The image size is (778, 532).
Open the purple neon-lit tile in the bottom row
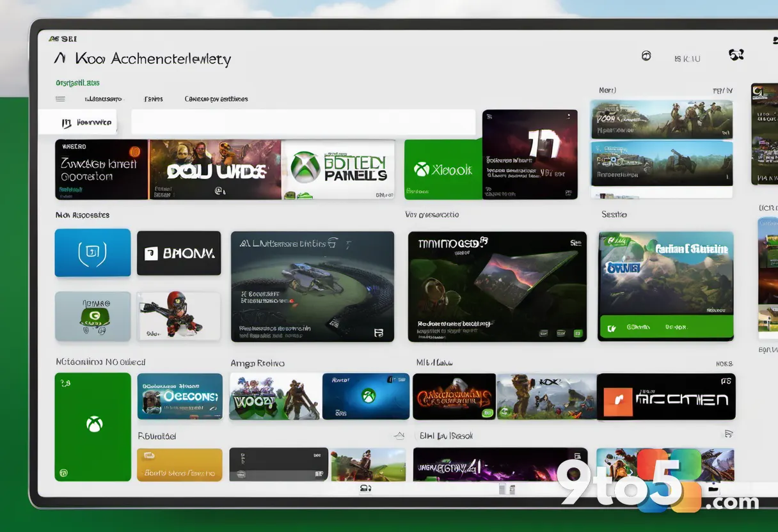500,464
